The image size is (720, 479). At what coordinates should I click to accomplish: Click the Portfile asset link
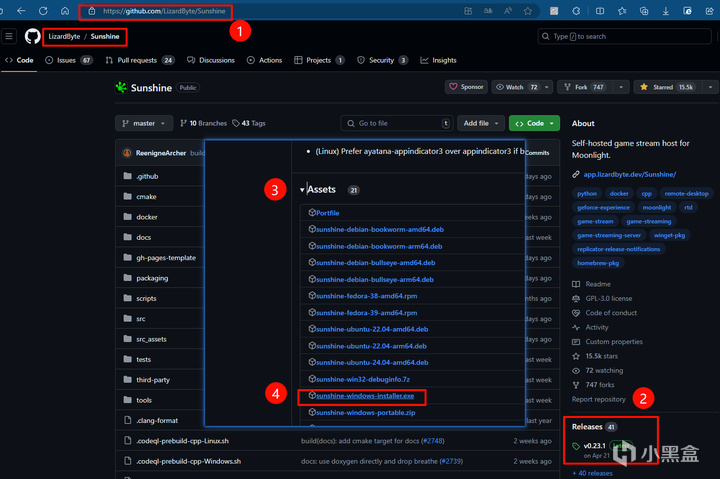click(x=327, y=213)
